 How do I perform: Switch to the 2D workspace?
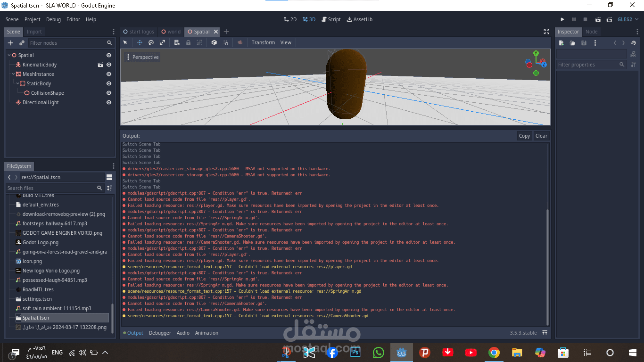click(x=290, y=19)
